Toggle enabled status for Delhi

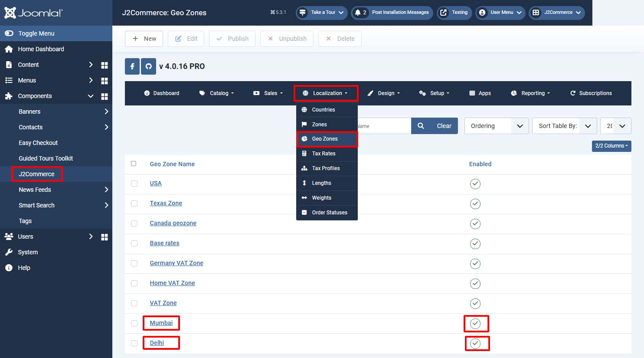(x=475, y=344)
